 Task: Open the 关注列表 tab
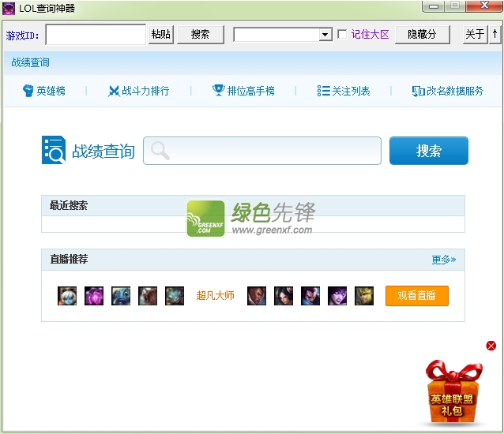344,91
